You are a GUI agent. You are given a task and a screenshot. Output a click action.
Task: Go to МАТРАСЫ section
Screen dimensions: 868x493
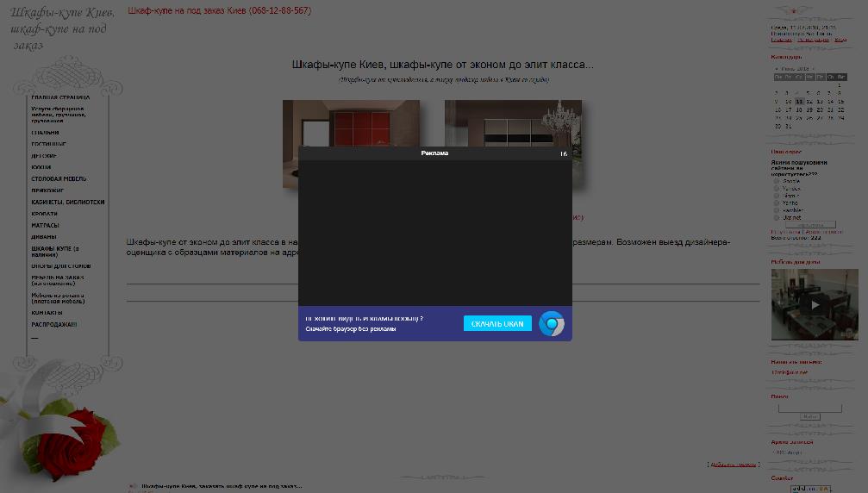(x=45, y=225)
